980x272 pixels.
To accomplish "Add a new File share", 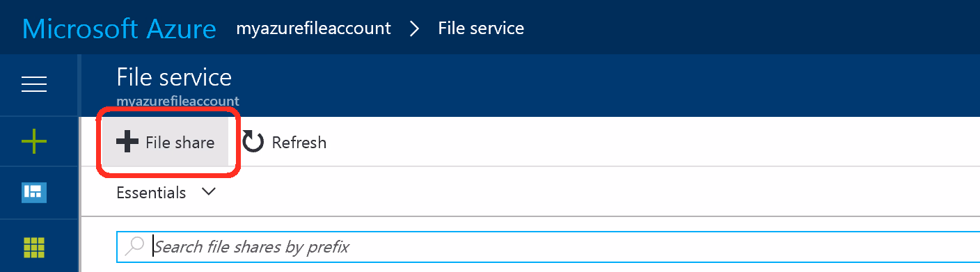I will [x=166, y=142].
